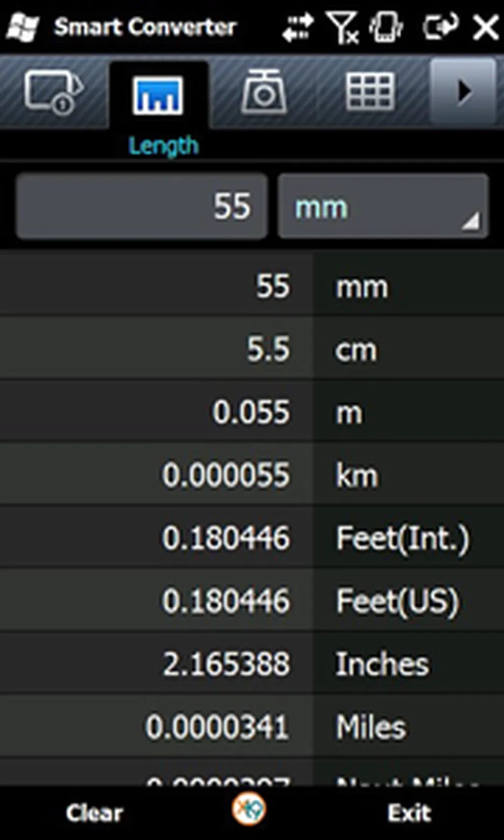The height and width of the screenshot is (840, 504).
Task: Select the Inches conversion row
Action: pos(252,664)
